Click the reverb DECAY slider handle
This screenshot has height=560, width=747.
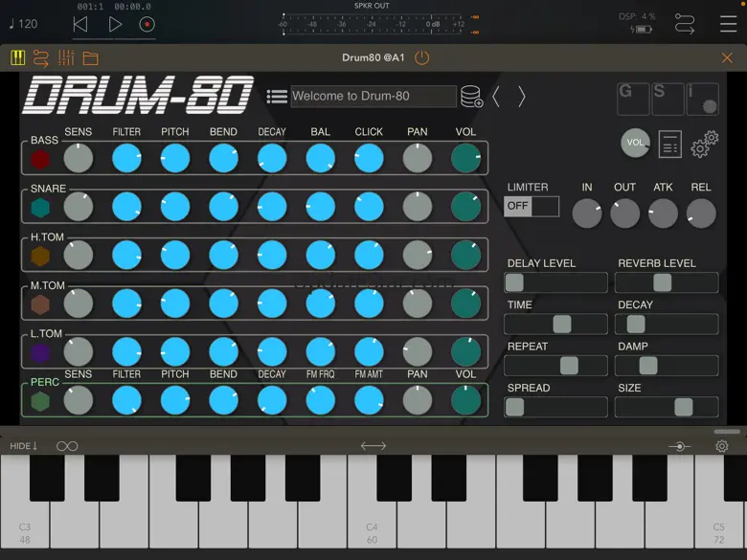click(x=636, y=324)
